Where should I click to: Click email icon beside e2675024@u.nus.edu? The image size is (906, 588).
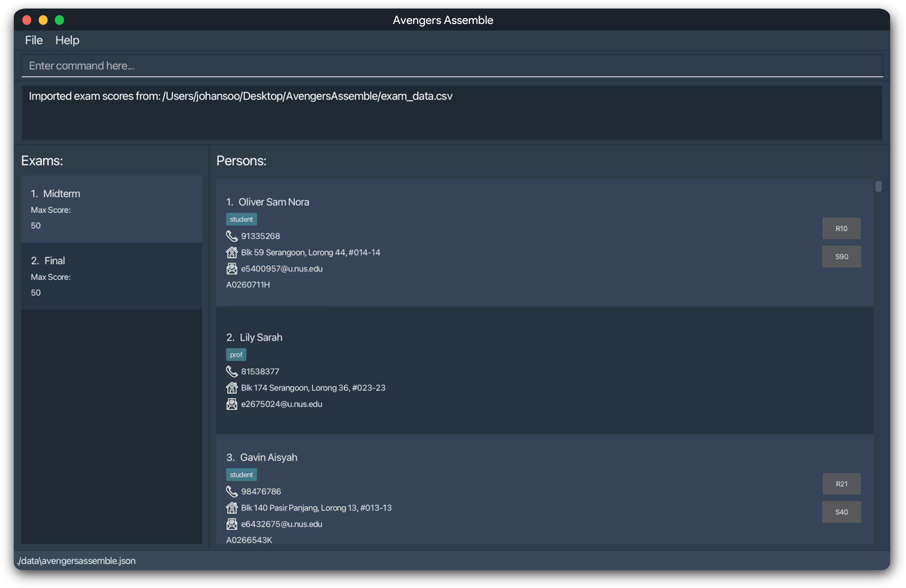(x=231, y=404)
